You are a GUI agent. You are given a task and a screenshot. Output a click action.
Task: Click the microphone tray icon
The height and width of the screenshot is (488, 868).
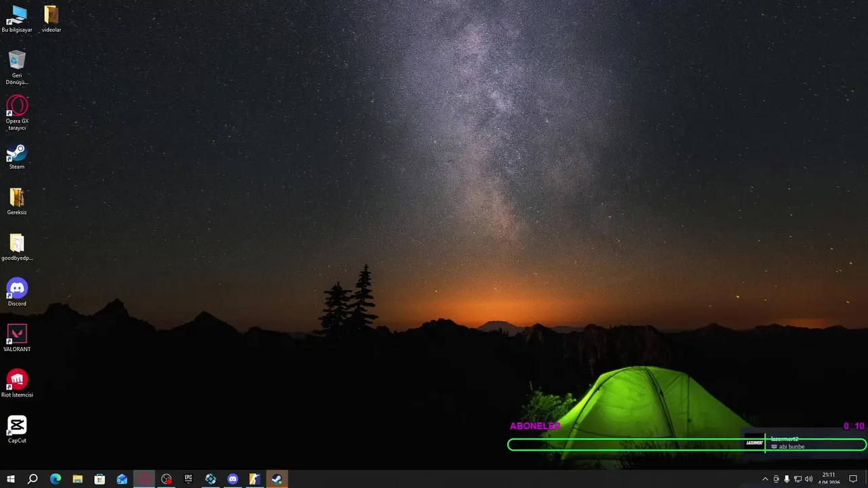pyautogui.click(x=787, y=479)
